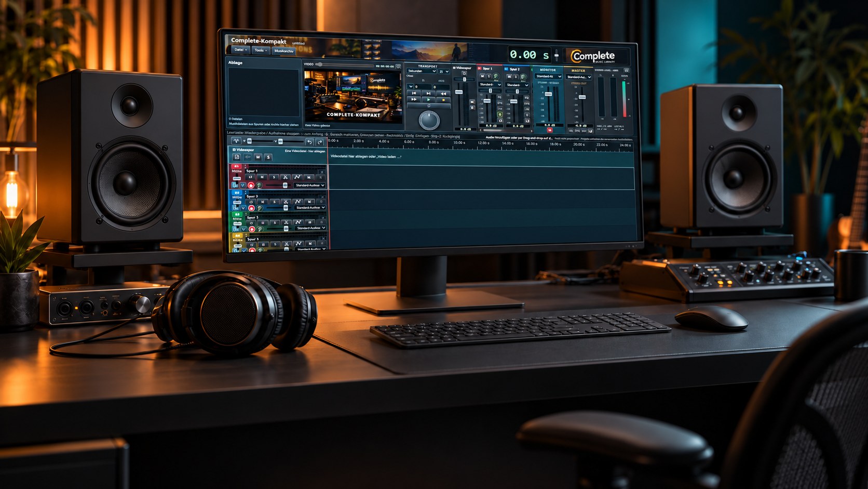The width and height of the screenshot is (868, 489).
Task: Mute the Videospur track with M button
Action: pyautogui.click(x=258, y=157)
